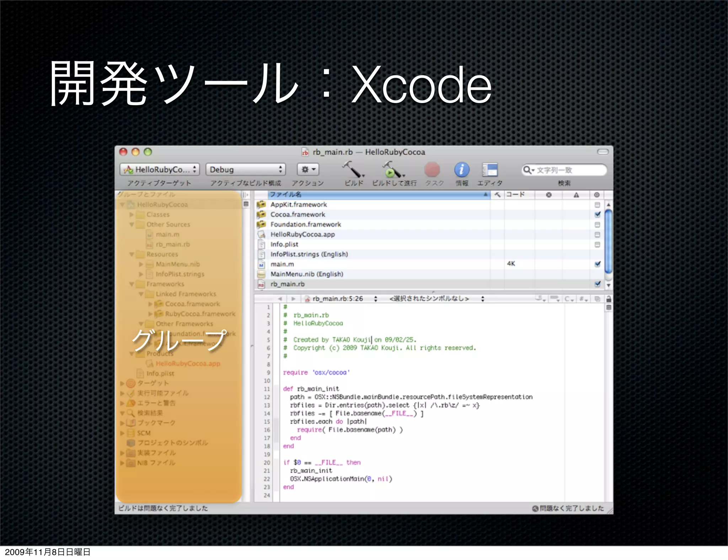The height and width of the screenshot is (560, 728).
Task: Toggle Info.plist target checkbox
Action: tap(597, 244)
